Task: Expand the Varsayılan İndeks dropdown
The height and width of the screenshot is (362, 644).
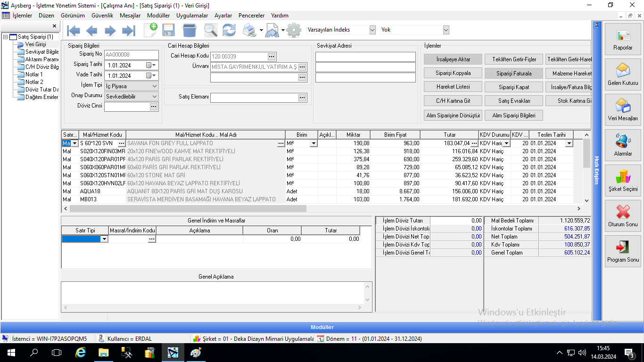Action: (372, 30)
